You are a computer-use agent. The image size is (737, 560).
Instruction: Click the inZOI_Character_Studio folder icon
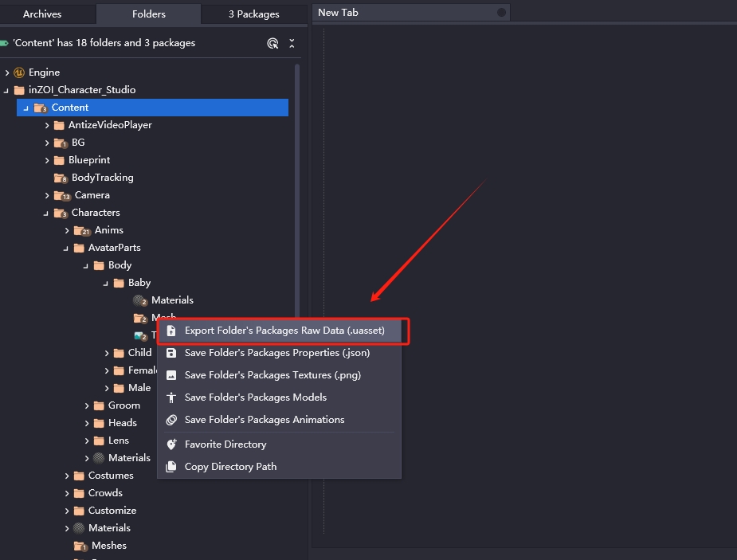19,90
